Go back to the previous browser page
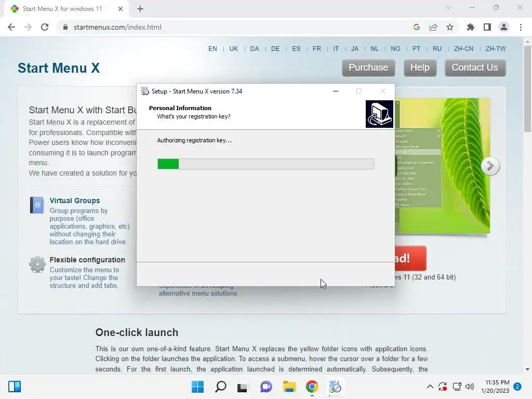This screenshot has width=532, height=399. [11, 27]
